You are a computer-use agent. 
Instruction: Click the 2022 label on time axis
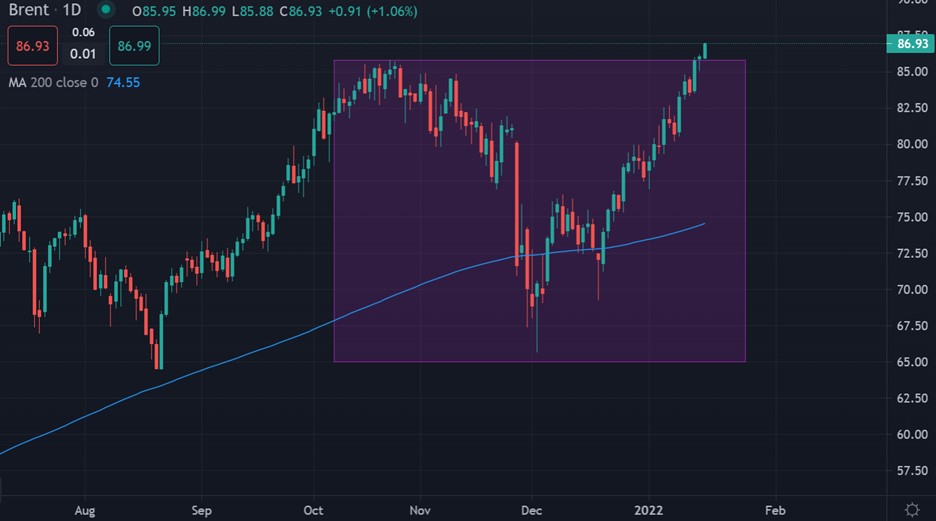pyautogui.click(x=649, y=511)
